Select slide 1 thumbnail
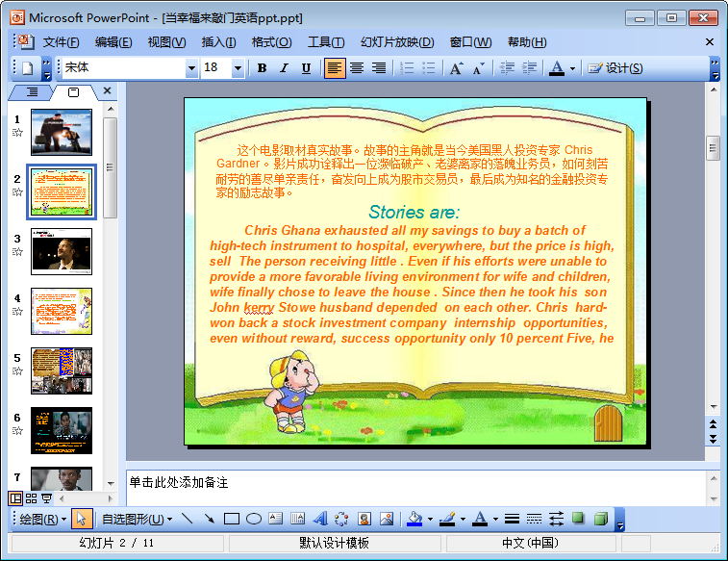This screenshot has width=728, height=561. [x=62, y=133]
